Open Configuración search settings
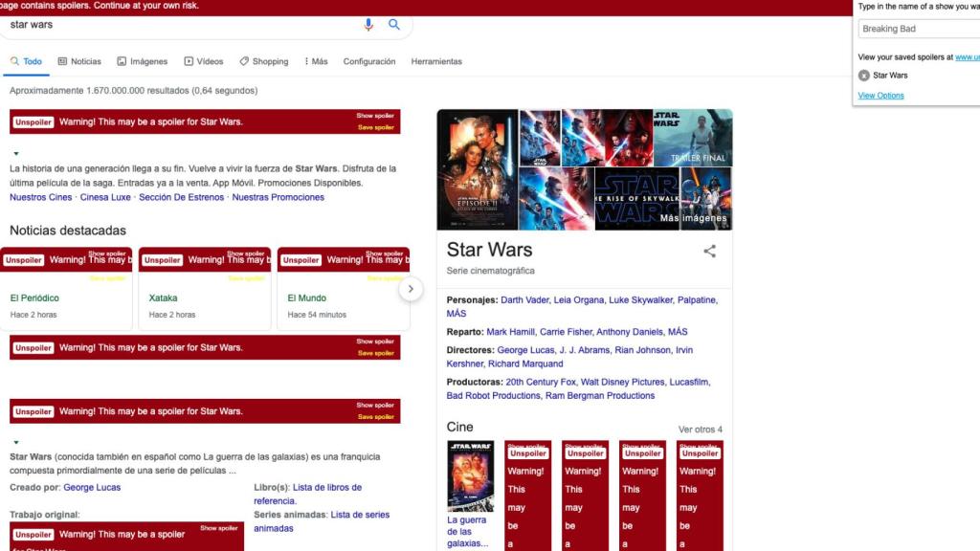Viewport: 980px width, 551px height. tap(369, 61)
